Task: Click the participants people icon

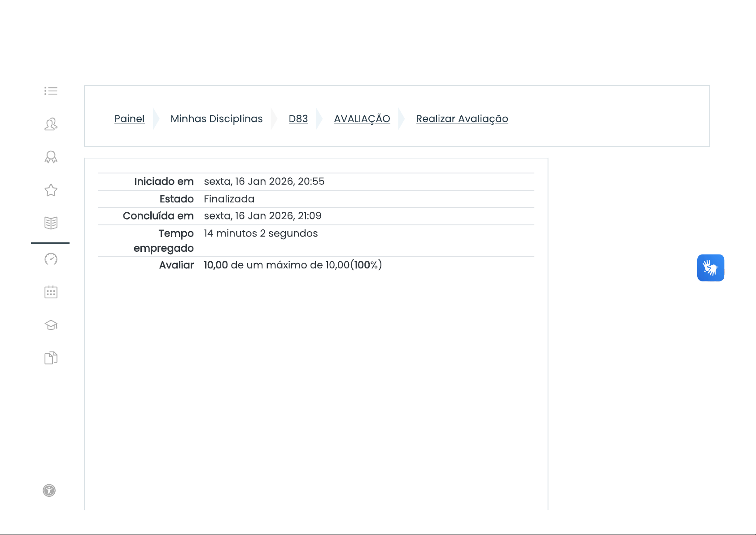Action: click(51, 124)
